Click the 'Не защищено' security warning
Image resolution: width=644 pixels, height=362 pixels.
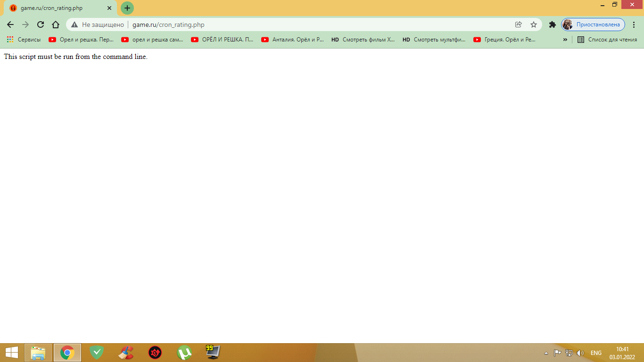[98, 25]
